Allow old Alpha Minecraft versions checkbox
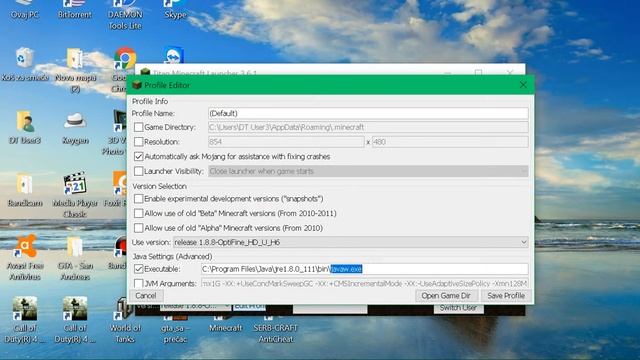The width and height of the screenshot is (640, 360). (138, 228)
